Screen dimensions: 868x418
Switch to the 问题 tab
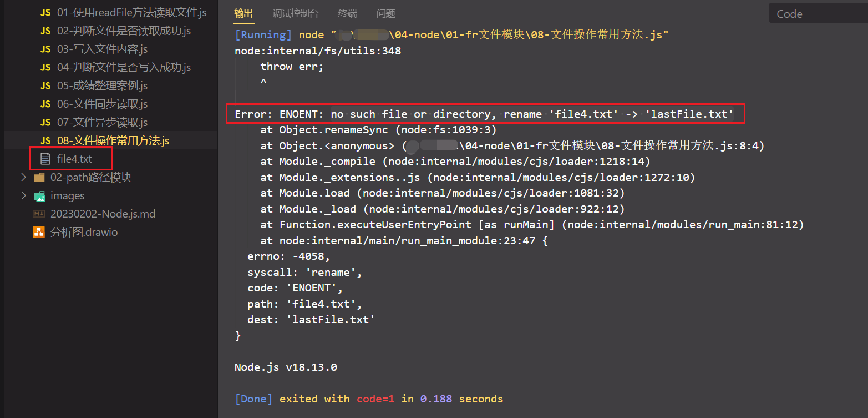pyautogui.click(x=385, y=14)
